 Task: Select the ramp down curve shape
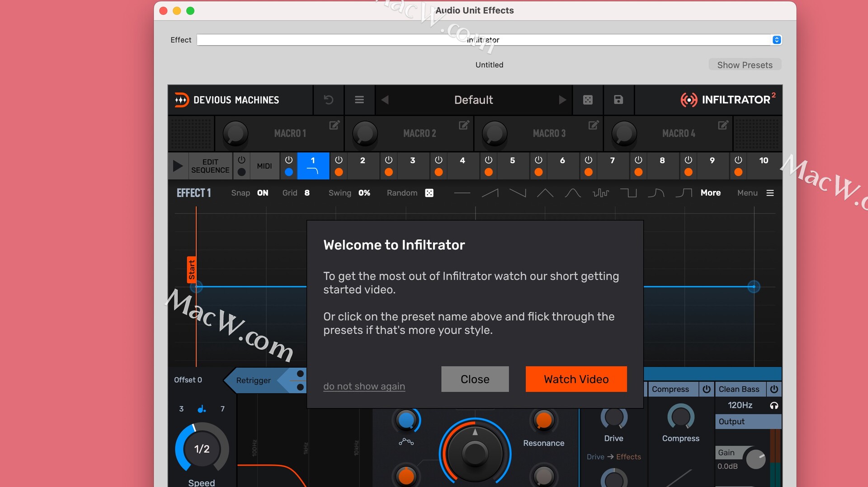(x=518, y=193)
